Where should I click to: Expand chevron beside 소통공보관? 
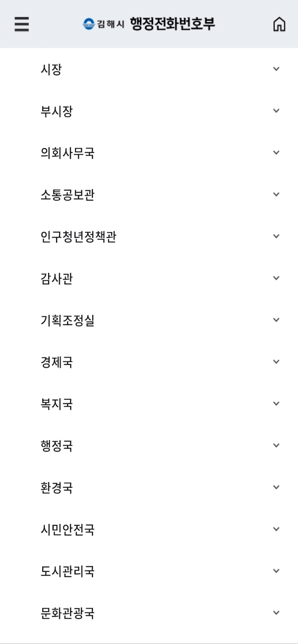tap(276, 194)
